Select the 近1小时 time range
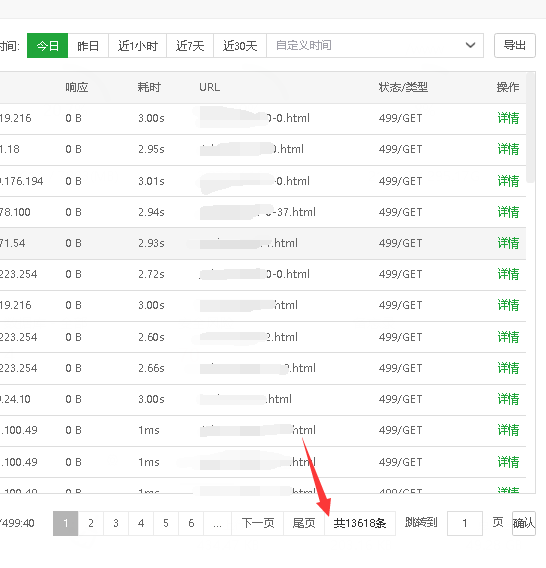 pos(138,46)
